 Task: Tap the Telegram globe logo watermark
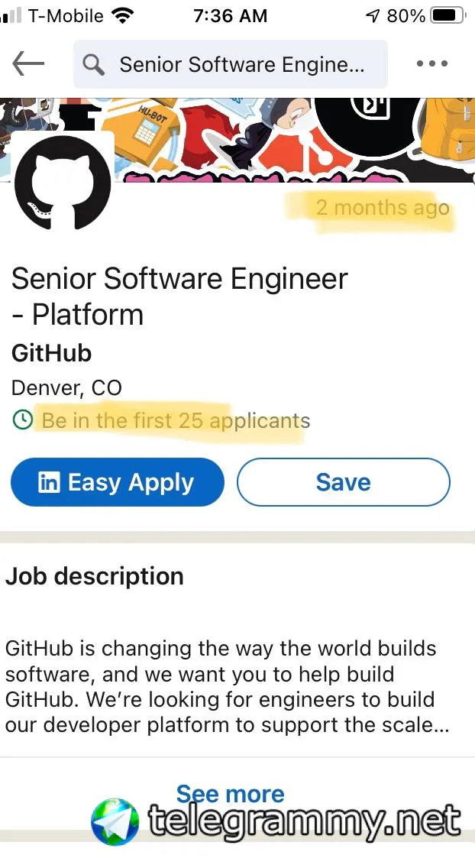(x=115, y=822)
